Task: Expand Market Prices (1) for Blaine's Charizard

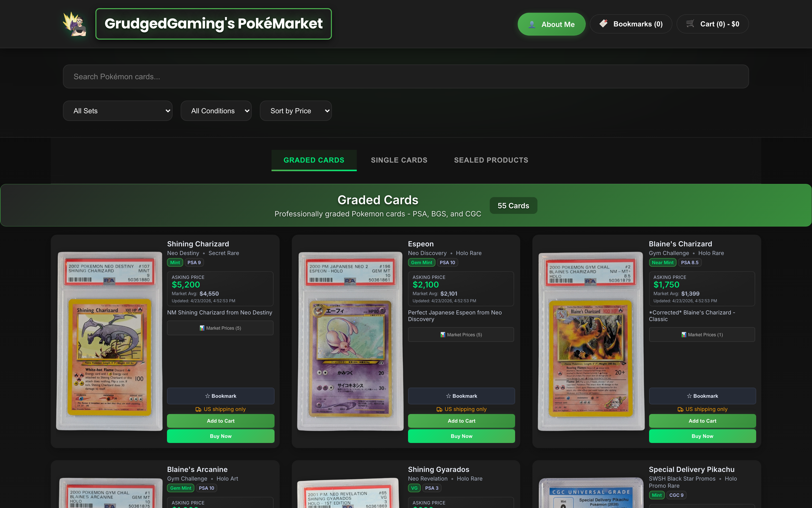Action: pos(702,335)
